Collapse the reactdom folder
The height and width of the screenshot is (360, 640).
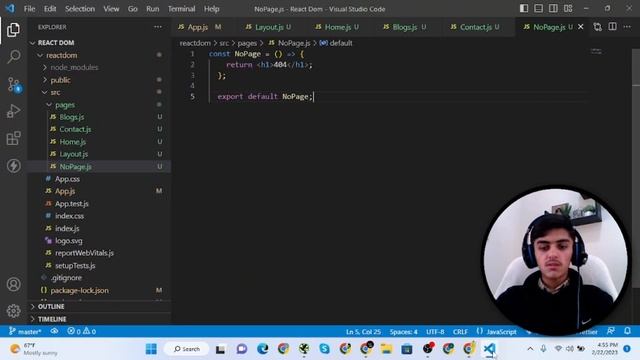pyautogui.click(x=99, y=55)
